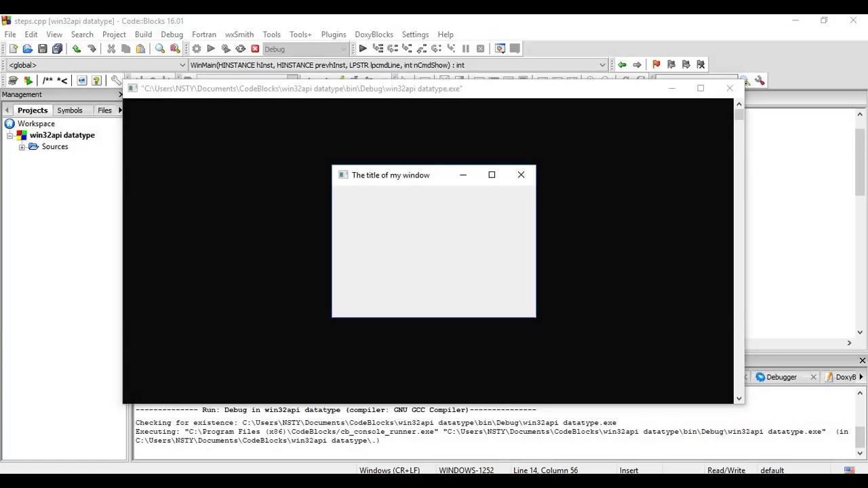Click the Stop debugger icon
The width and height of the screenshot is (868, 488).
click(x=481, y=49)
